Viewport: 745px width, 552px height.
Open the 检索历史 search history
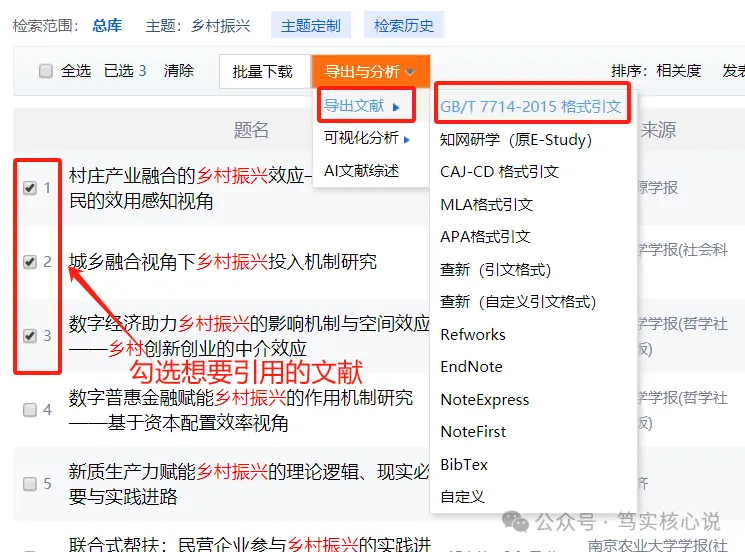click(x=404, y=25)
